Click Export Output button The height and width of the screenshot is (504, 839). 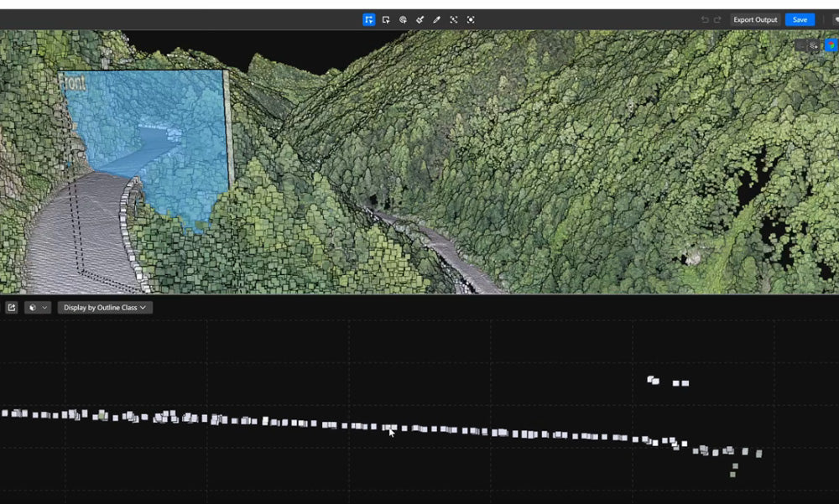click(755, 19)
